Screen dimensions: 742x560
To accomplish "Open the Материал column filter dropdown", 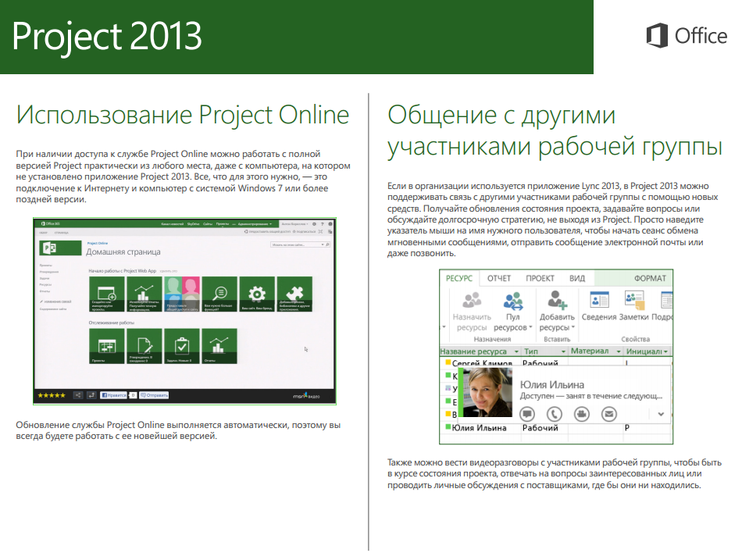I will point(619,351).
